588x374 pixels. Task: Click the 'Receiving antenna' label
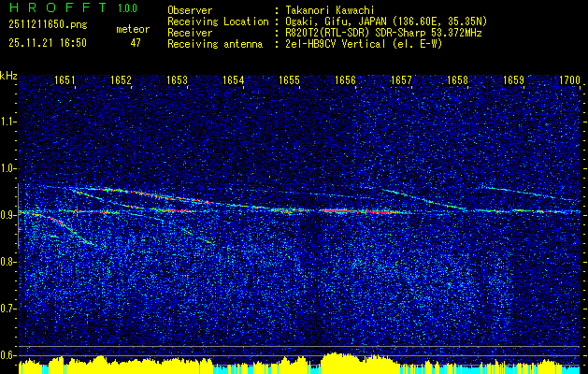[x=215, y=44]
